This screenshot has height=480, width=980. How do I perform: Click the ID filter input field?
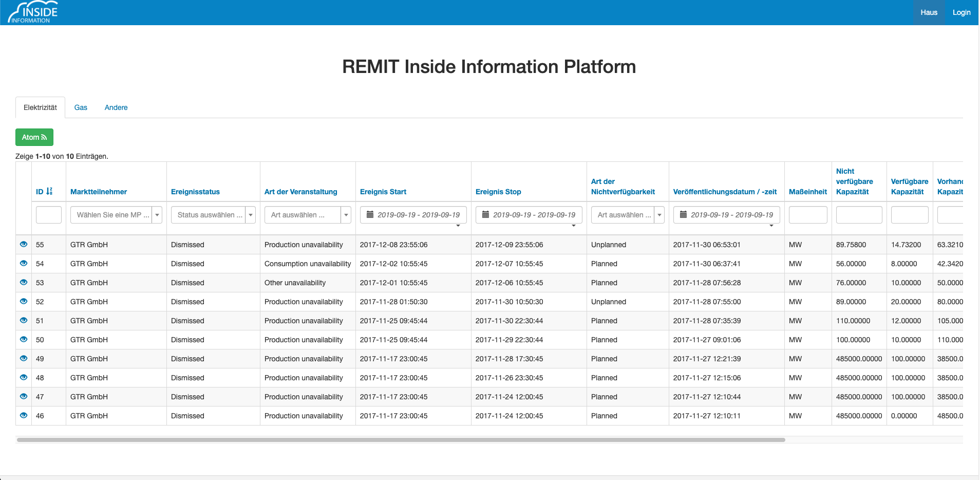pos(49,214)
